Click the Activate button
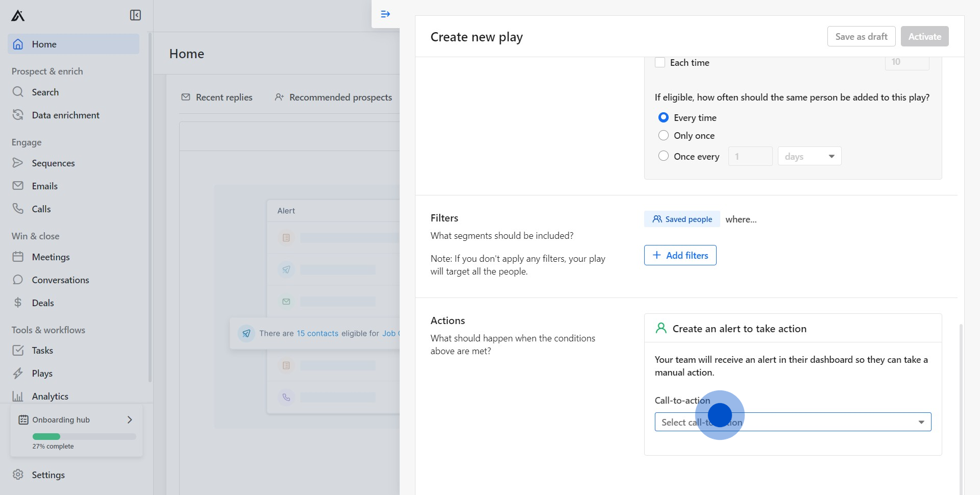The image size is (980, 495). pyautogui.click(x=924, y=36)
